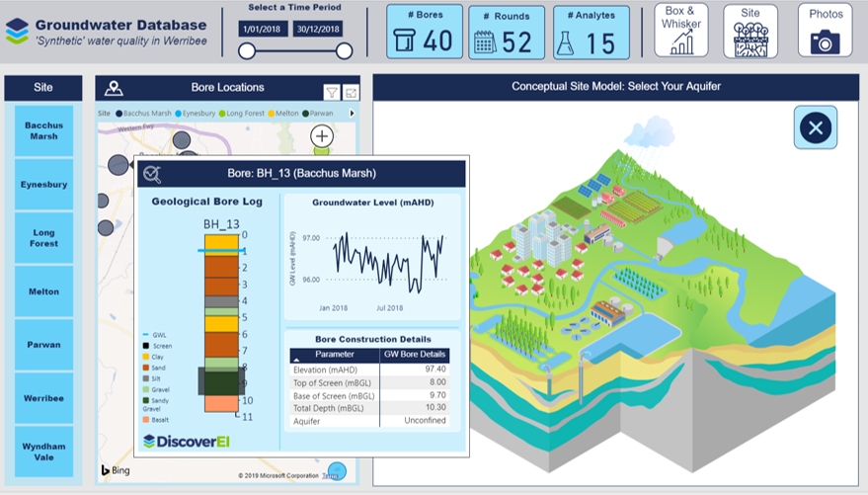Click the trees icon under Site
The image size is (868, 495).
[750, 40]
